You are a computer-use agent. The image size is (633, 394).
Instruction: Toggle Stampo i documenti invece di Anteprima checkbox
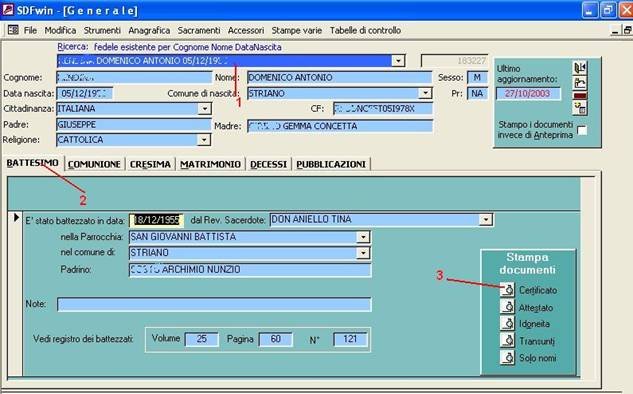tap(582, 130)
